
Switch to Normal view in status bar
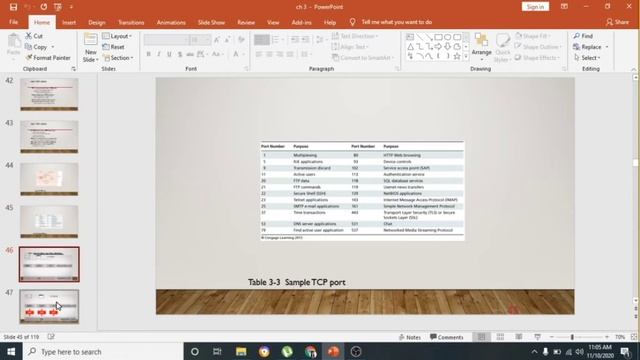(482, 337)
